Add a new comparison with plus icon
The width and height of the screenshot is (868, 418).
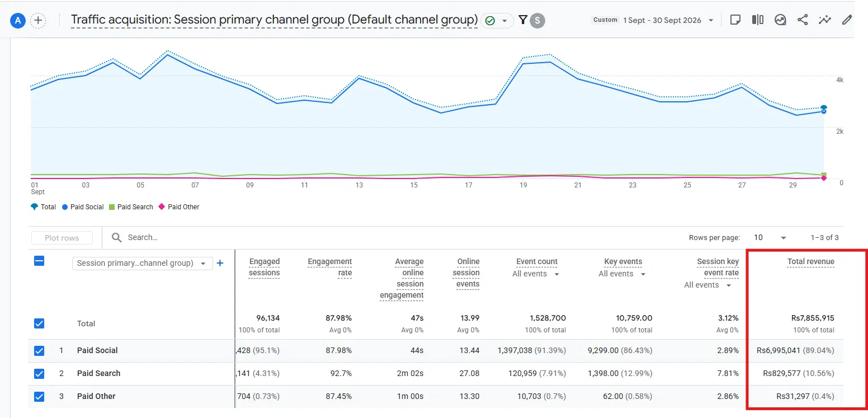point(38,21)
